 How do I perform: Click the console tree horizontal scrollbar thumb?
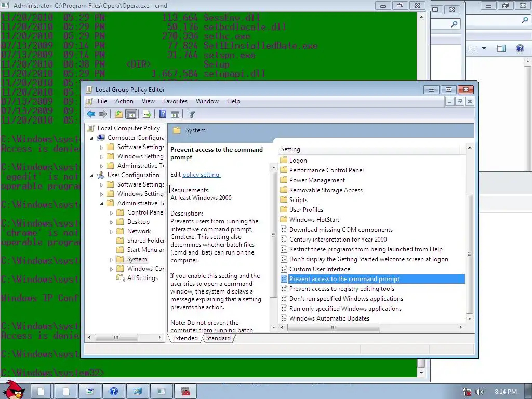[116, 337]
